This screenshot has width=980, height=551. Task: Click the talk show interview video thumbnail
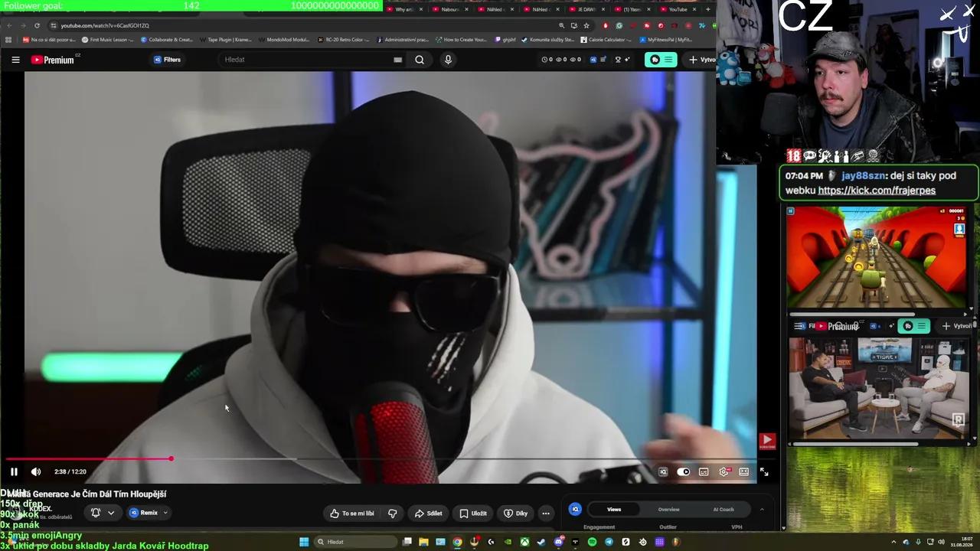pos(878,388)
